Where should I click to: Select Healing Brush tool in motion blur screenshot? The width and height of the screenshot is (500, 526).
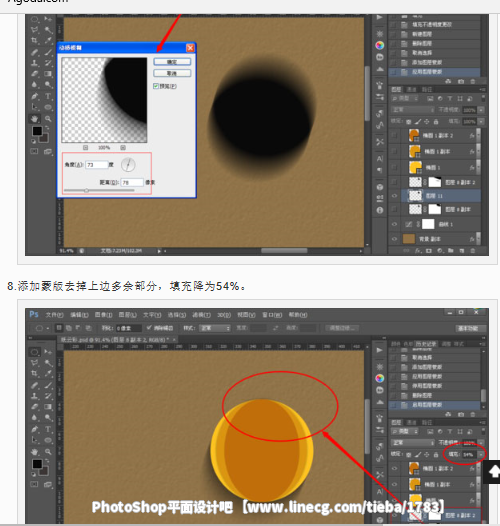(x=34, y=52)
